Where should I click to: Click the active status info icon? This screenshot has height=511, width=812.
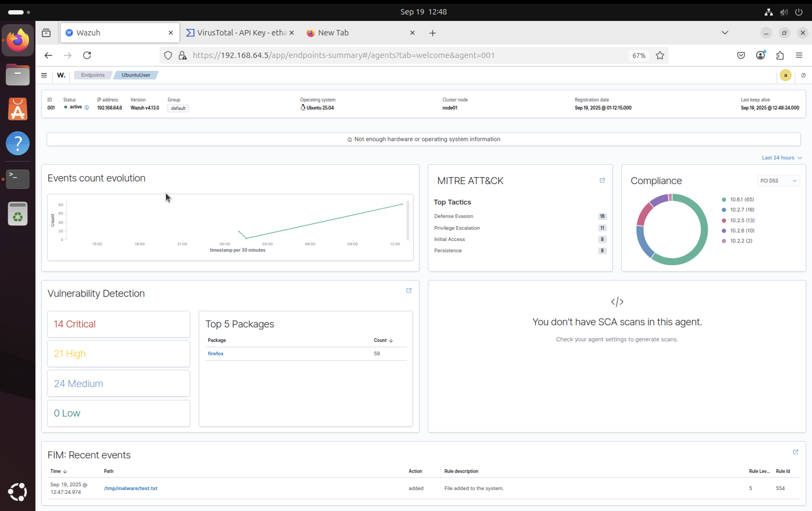tap(87, 108)
